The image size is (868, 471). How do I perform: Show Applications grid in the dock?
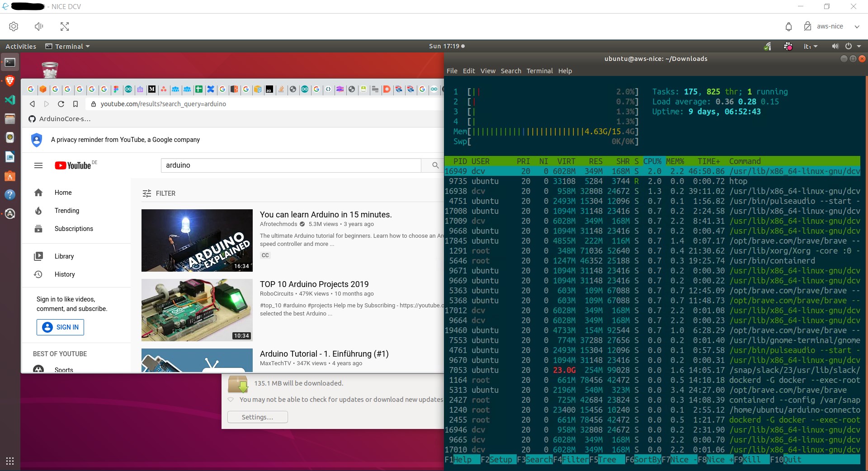tap(10, 461)
